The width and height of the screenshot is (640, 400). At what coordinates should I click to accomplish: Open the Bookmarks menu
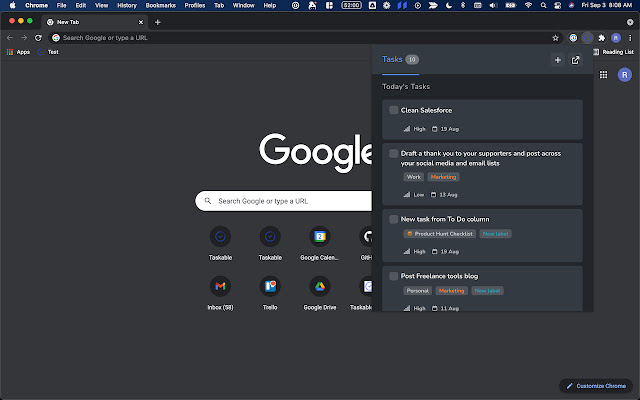(x=161, y=5)
